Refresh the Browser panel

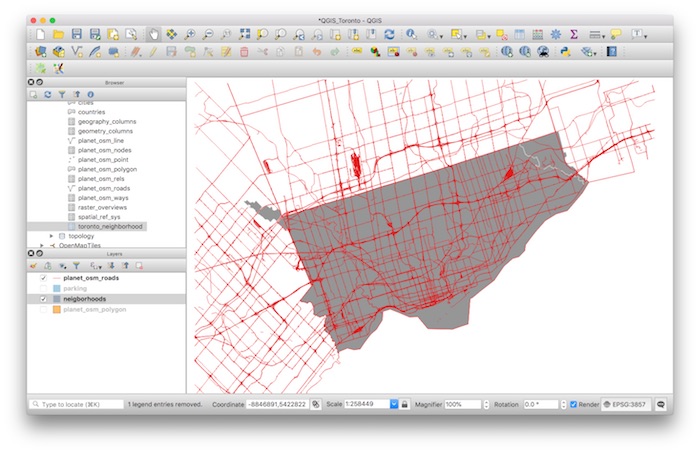[48, 95]
